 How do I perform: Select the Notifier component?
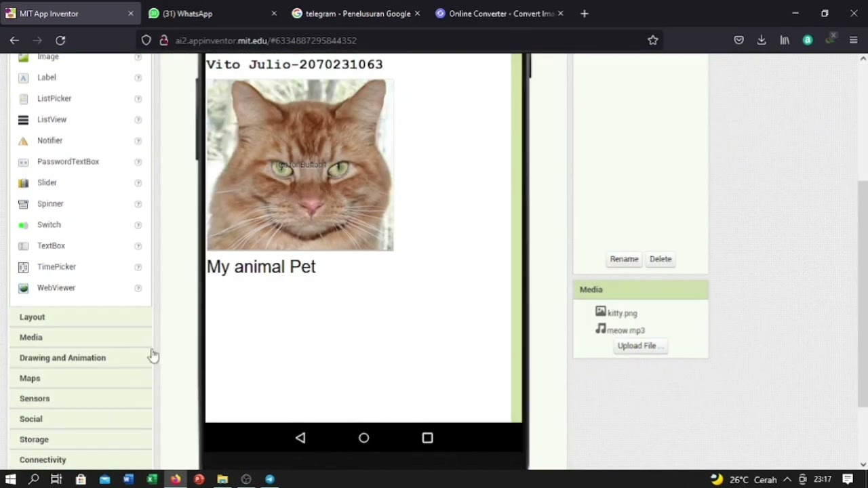pyautogui.click(x=50, y=140)
